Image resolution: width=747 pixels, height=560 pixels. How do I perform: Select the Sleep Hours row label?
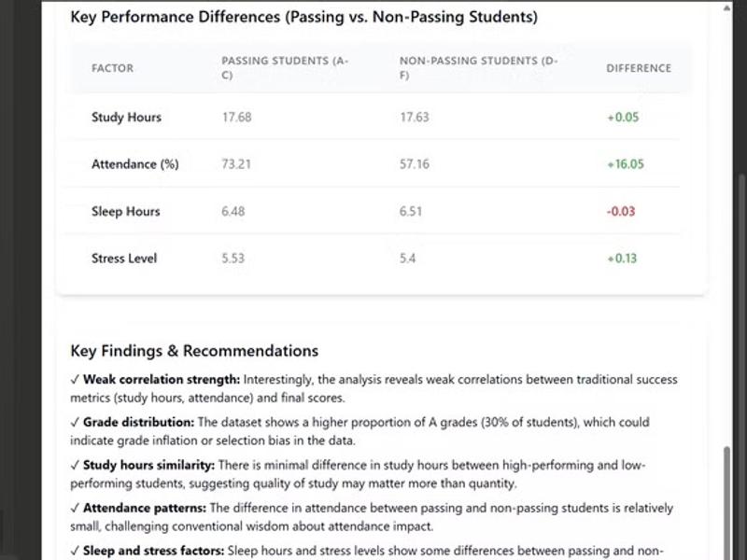coord(126,212)
